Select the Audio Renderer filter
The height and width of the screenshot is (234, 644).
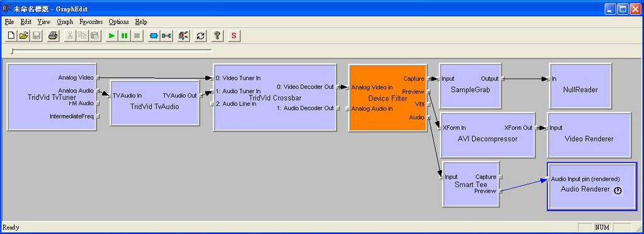(591, 187)
